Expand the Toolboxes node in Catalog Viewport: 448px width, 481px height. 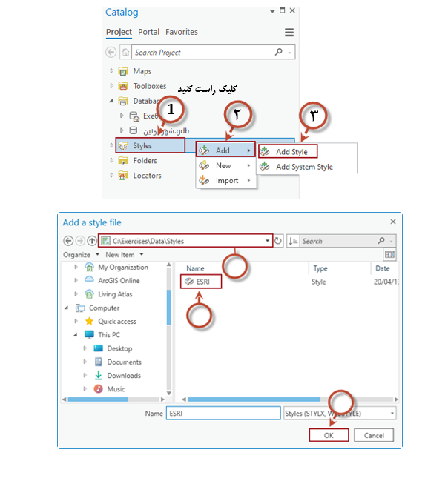[x=112, y=86]
